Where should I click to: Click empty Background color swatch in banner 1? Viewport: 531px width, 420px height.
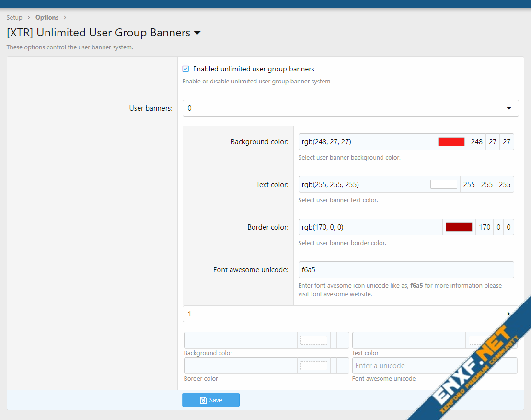pyautogui.click(x=313, y=340)
